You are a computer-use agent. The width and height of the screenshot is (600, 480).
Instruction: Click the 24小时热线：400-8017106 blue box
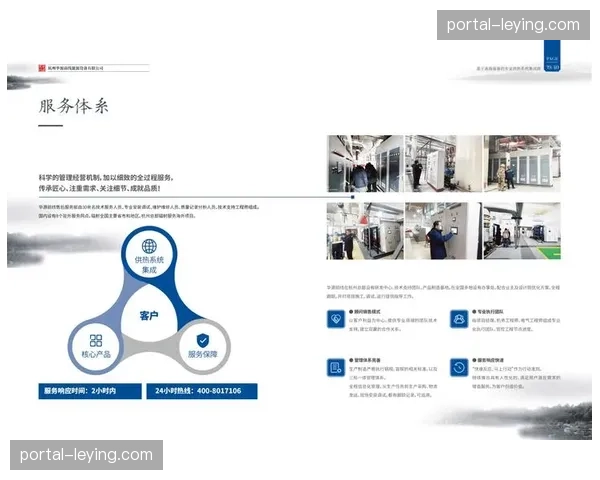point(202,391)
